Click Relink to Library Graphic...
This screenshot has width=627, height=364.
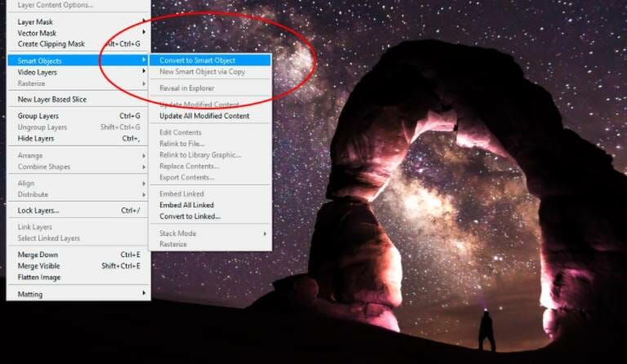[211, 154]
